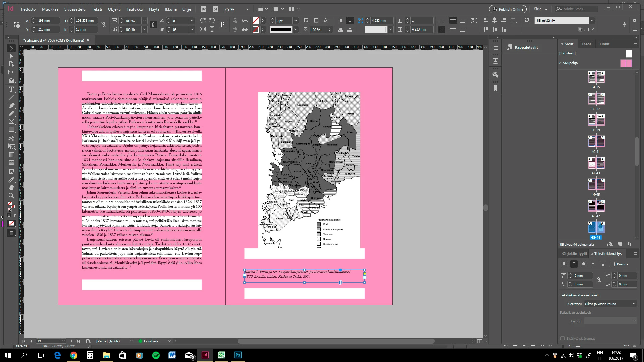This screenshot has width=644, height=362.
Task: Select the Gradient Swatch tool
Action: [x=11, y=155]
